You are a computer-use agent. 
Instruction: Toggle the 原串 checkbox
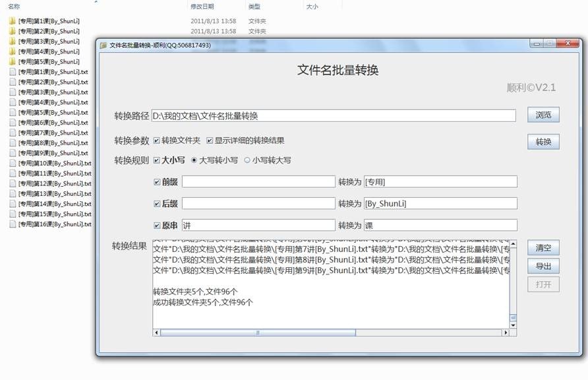coord(157,226)
